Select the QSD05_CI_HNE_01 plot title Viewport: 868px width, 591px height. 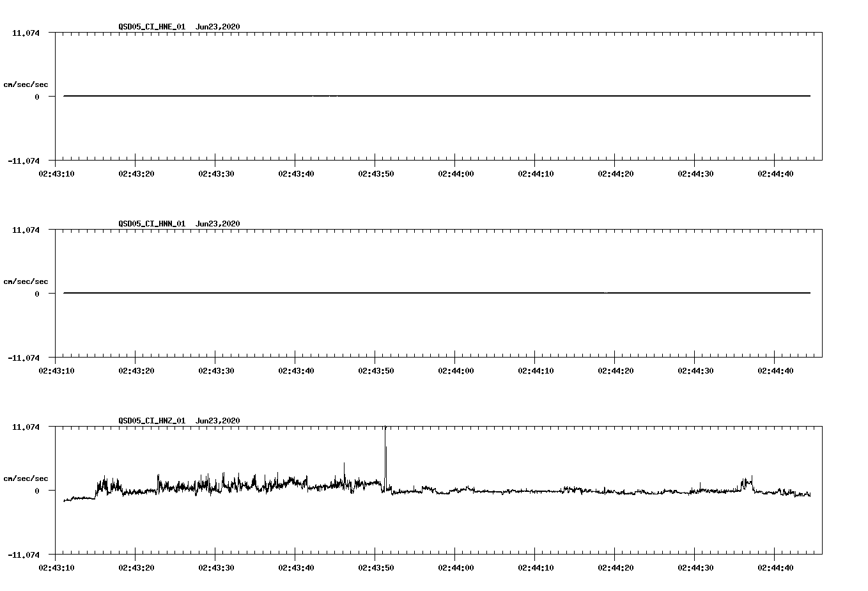click(x=152, y=27)
